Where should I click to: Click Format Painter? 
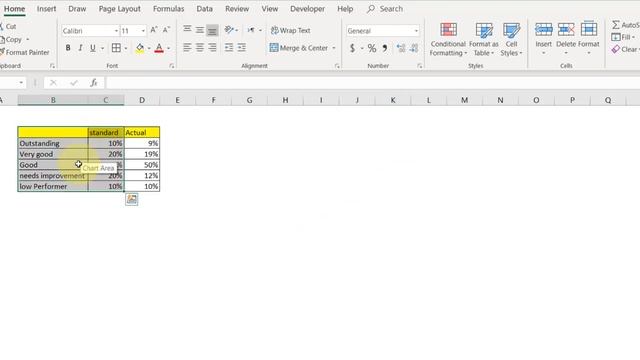coord(25,52)
